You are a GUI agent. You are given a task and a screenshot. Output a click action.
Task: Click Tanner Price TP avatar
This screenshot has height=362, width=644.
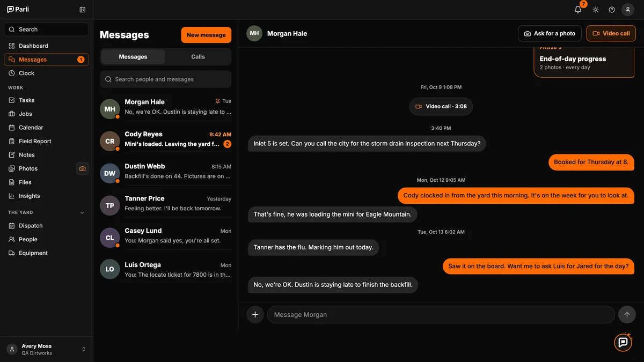point(109,205)
